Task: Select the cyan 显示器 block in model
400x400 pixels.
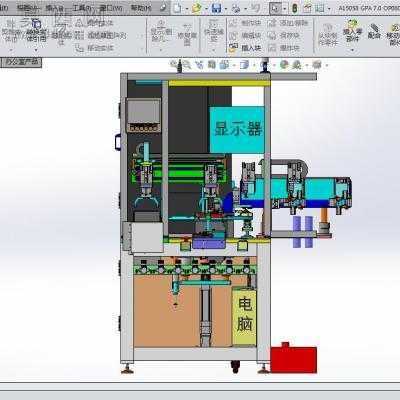Action: [x=237, y=130]
